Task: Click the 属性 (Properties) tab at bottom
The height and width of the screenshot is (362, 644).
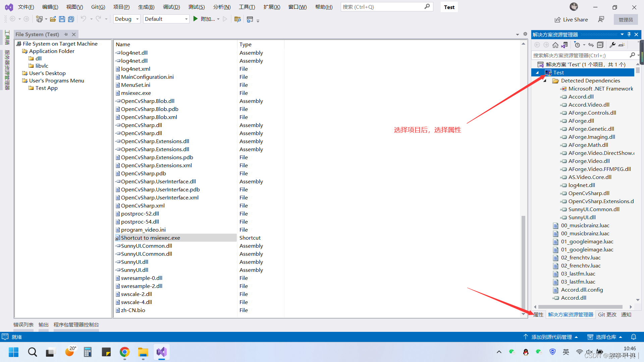Action: point(539,314)
